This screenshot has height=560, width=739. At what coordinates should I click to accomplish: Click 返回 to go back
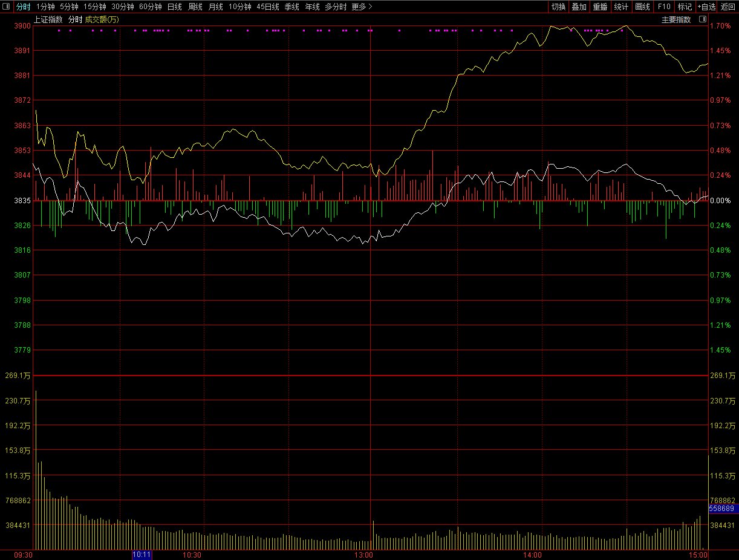tap(728, 7)
